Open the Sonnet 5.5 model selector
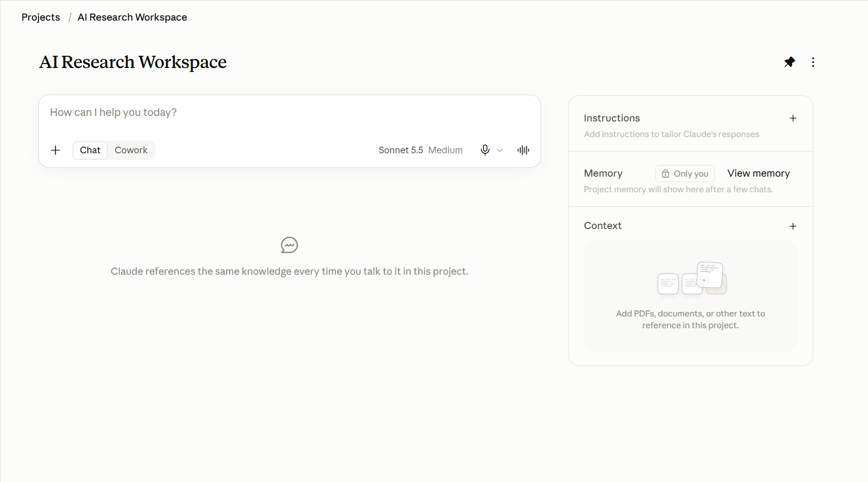 click(421, 150)
